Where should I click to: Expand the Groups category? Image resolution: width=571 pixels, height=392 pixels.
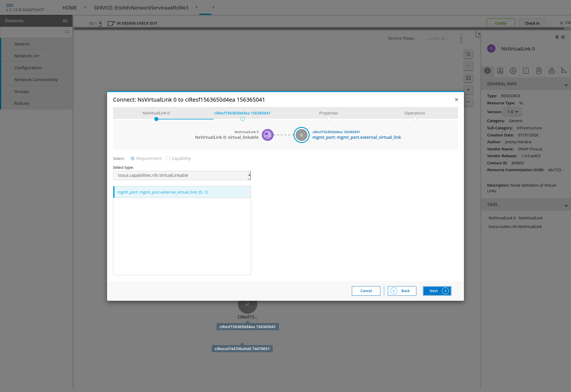pos(37,92)
